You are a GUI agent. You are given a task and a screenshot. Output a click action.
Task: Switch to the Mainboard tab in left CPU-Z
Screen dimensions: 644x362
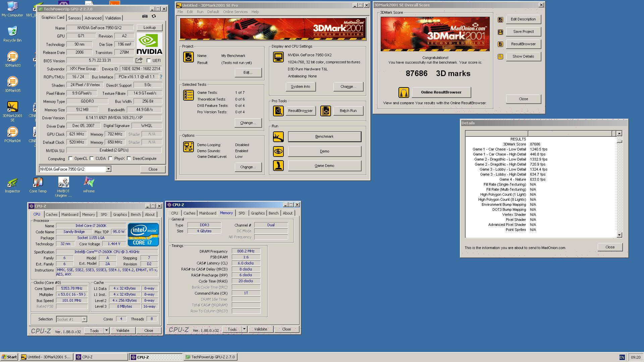tap(70, 215)
